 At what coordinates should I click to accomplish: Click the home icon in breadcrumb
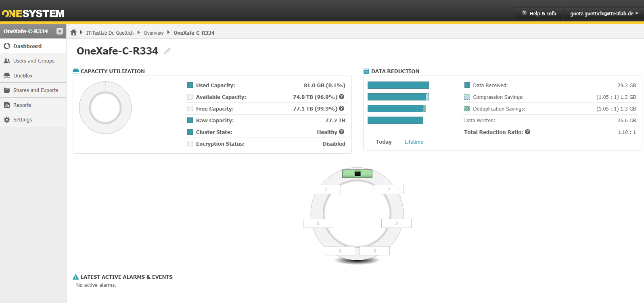pos(73,33)
